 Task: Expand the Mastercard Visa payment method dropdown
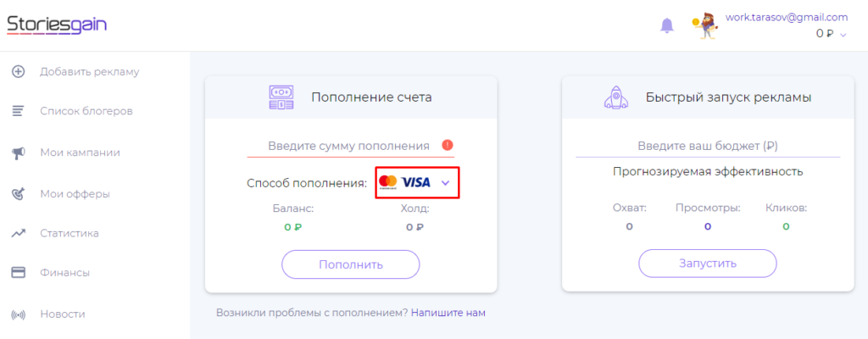[446, 182]
